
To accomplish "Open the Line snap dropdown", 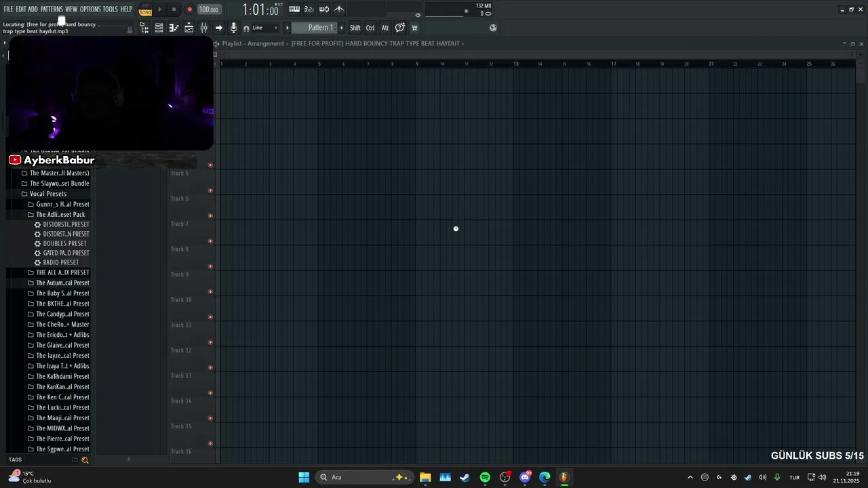I will [x=265, y=28].
